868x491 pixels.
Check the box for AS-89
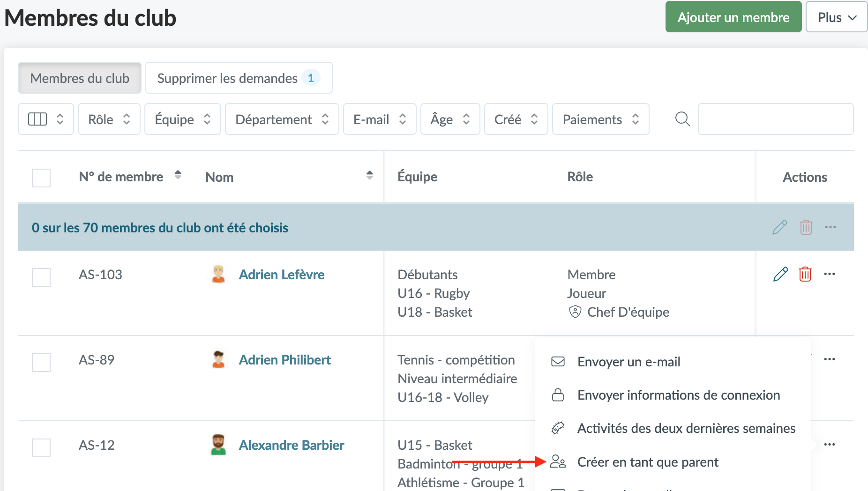tap(41, 363)
